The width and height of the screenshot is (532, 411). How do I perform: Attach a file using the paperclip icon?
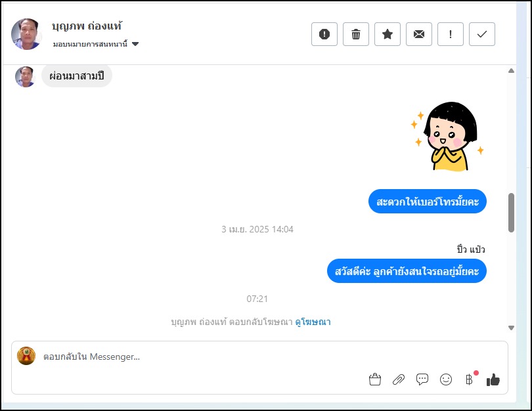399,379
